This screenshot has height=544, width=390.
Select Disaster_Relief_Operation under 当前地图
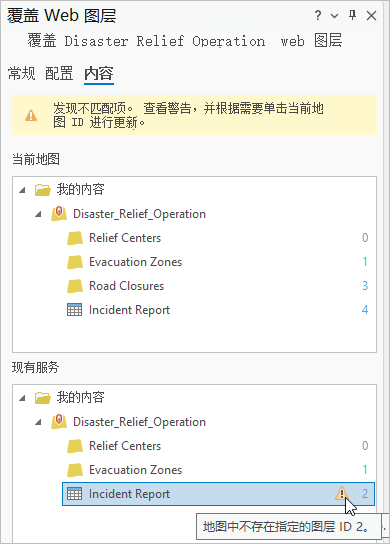tap(139, 214)
